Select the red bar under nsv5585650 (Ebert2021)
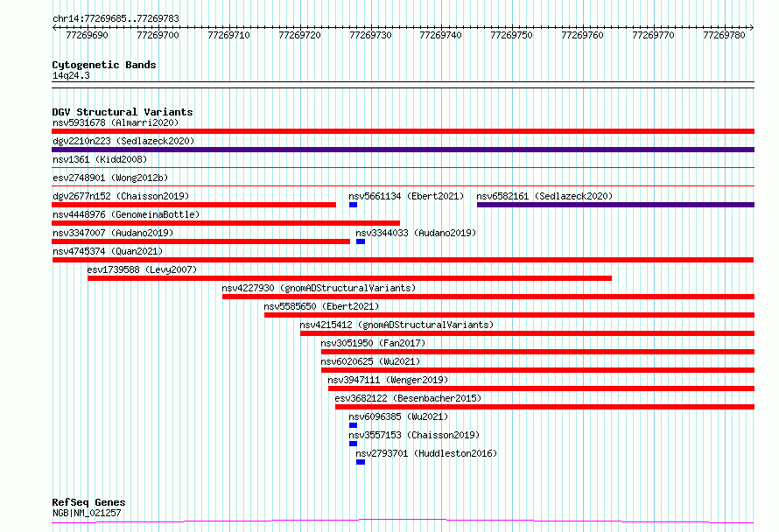 click(509, 315)
